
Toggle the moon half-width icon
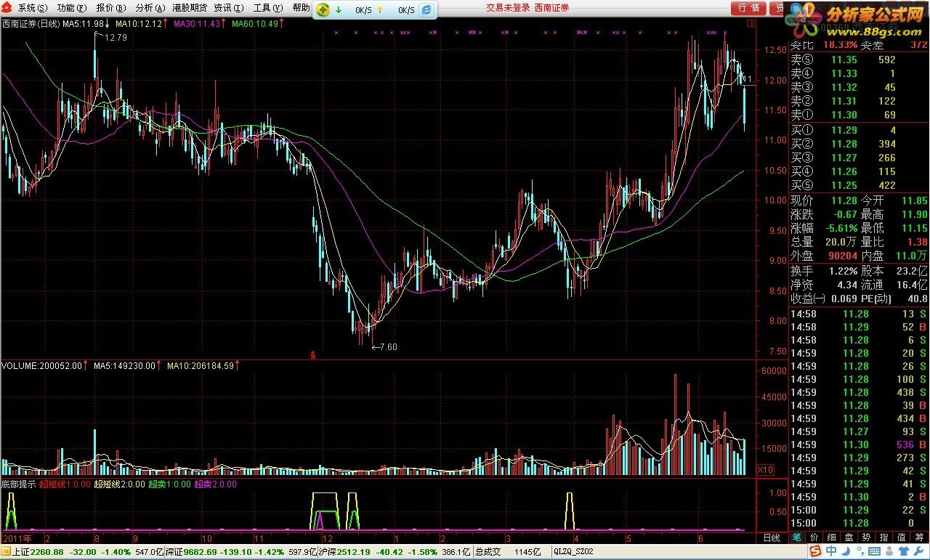[845, 551]
